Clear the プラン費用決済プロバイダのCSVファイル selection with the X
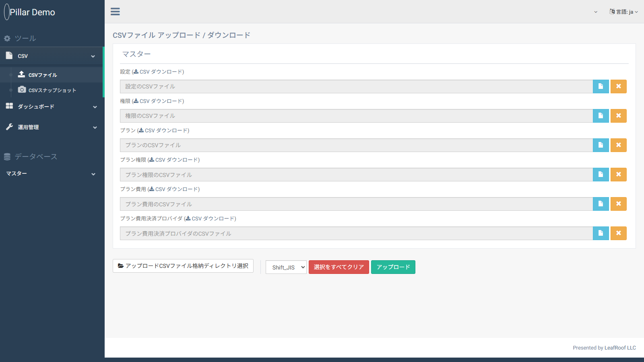The height and width of the screenshot is (362, 644). pyautogui.click(x=619, y=233)
